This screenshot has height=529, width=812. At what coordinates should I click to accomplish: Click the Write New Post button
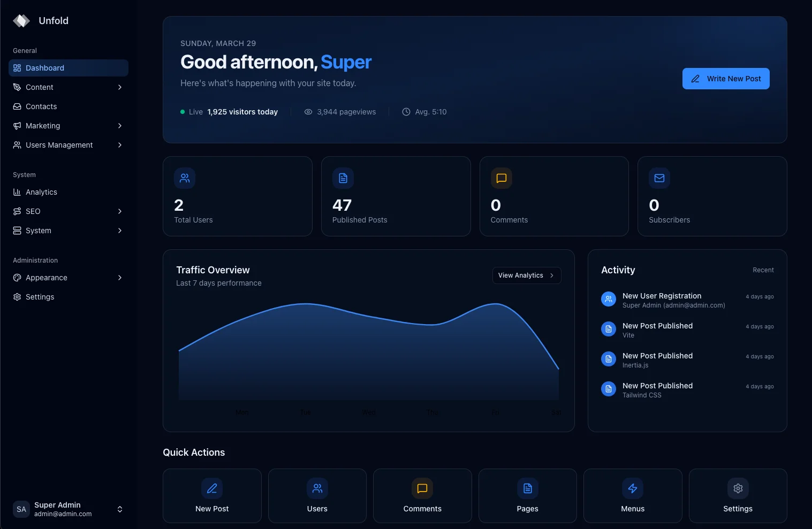[x=726, y=79]
